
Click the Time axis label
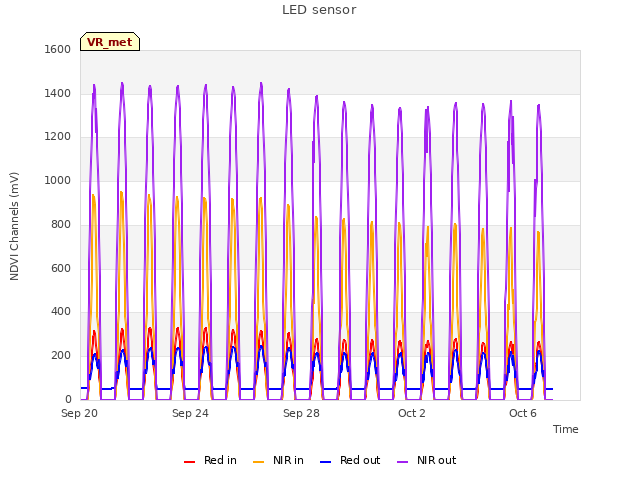566,429
